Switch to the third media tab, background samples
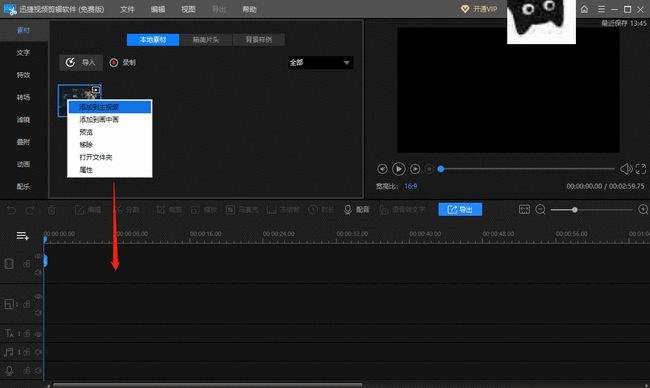650x388 pixels. [259, 40]
